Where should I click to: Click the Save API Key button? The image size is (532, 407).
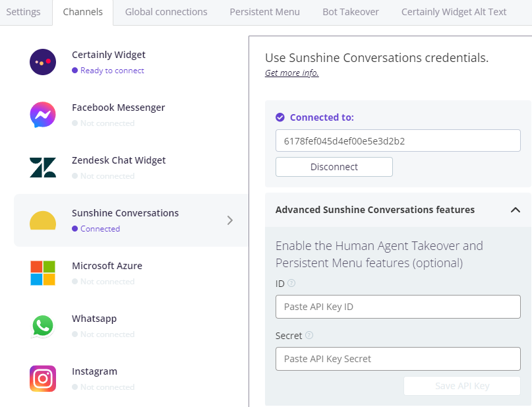[x=461, y=386]
